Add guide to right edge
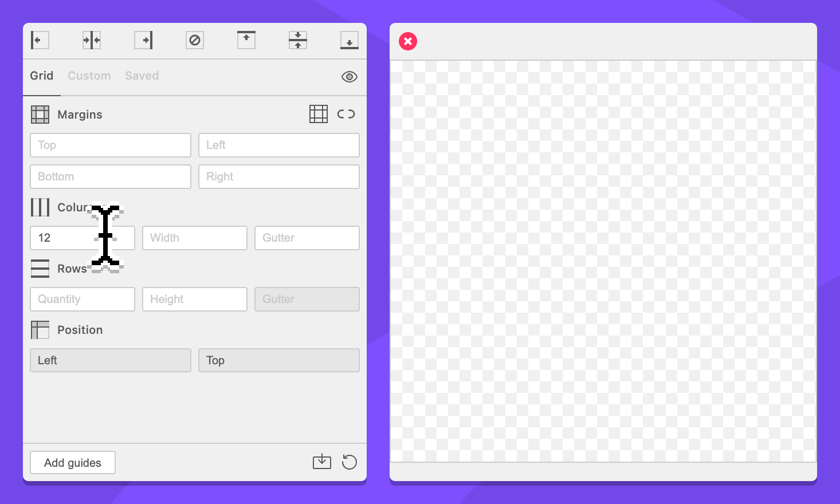The image size is (840, 504). click(143, 40)
